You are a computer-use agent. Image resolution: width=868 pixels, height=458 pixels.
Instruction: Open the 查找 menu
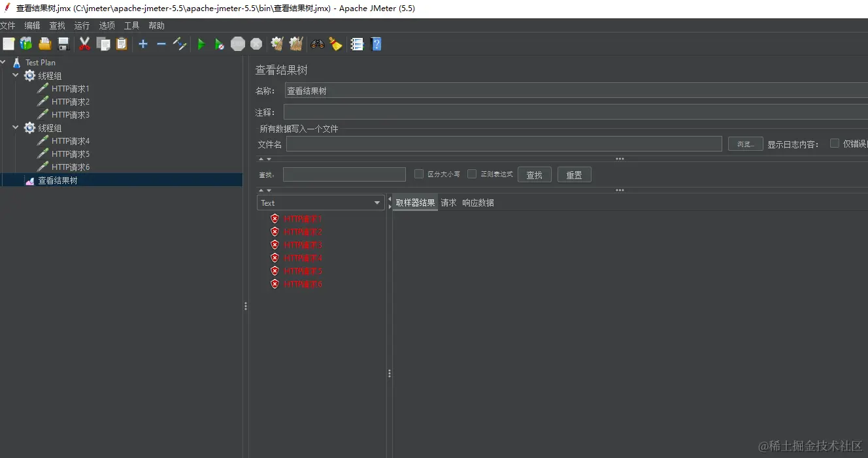pyautogui.click(x=58, y=25)
